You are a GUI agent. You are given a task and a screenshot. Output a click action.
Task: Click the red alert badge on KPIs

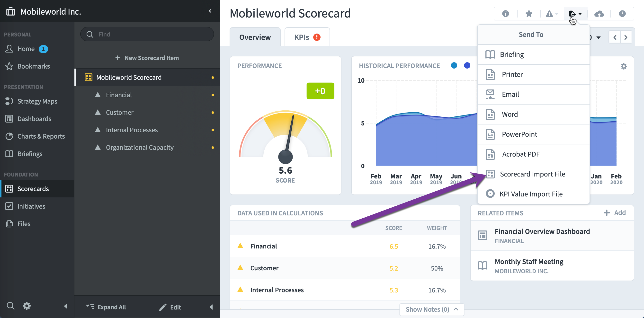pos(317,37)
